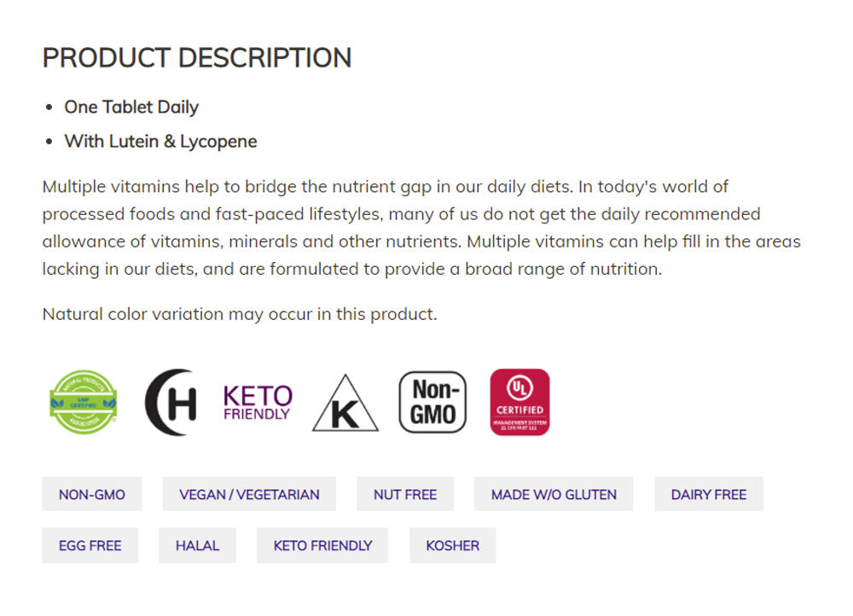Click the NUT FREE tag
This screenshot has width=853, height=616.
tap(405, 494)
